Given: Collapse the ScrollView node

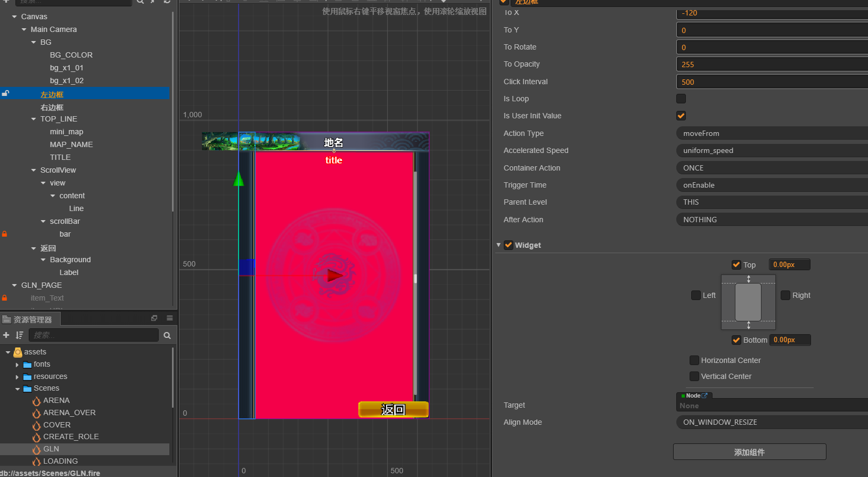Looking at the screenshot, I should click(x=34, y=171).
